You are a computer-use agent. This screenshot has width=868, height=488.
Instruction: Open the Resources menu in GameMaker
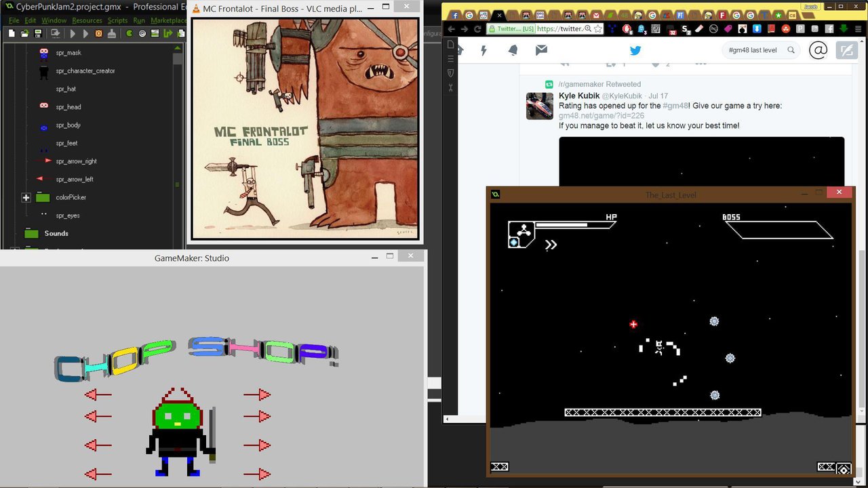click(x=87, y=20)
